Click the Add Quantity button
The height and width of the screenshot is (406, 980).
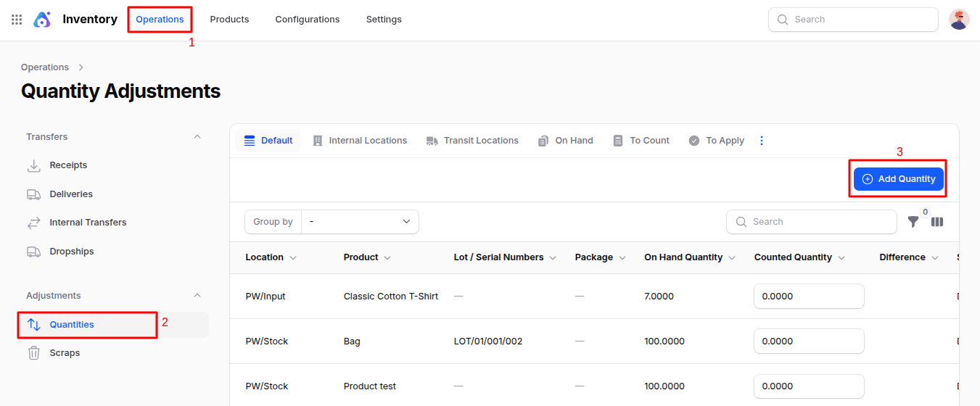[898, 179]
